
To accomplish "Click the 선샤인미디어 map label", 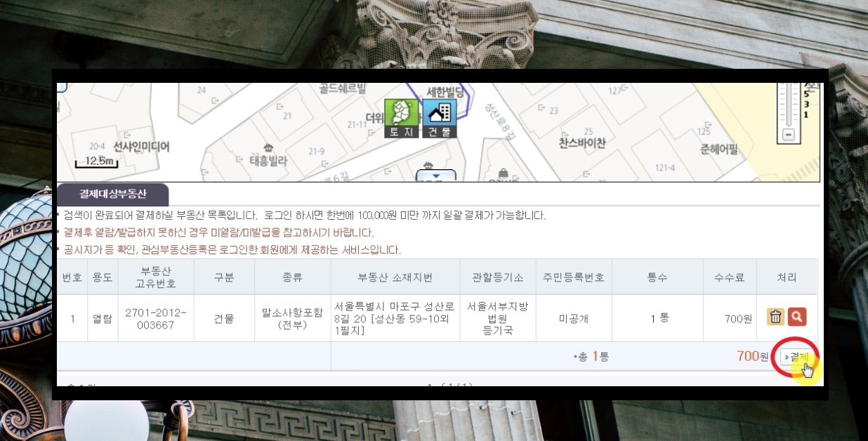I will (141, 147).
